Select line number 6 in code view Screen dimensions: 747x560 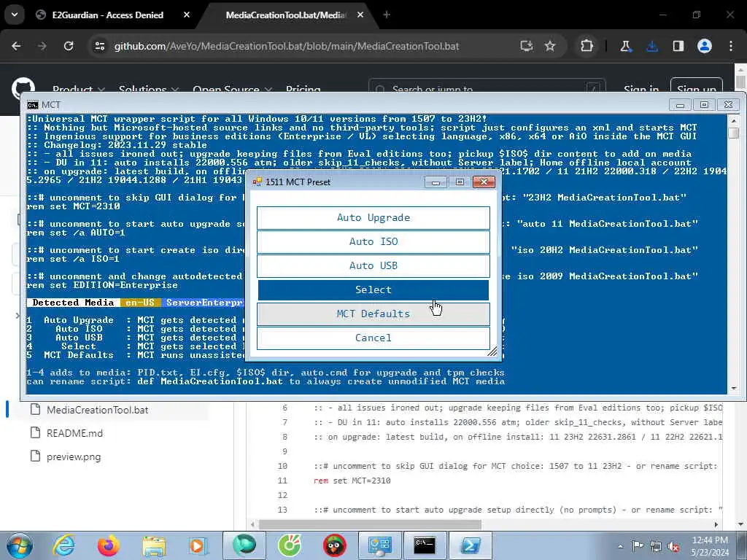(x=285, y=408)
